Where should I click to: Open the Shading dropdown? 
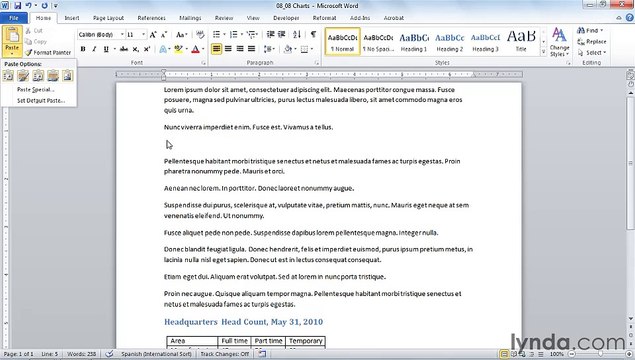[x=296, y=49]
